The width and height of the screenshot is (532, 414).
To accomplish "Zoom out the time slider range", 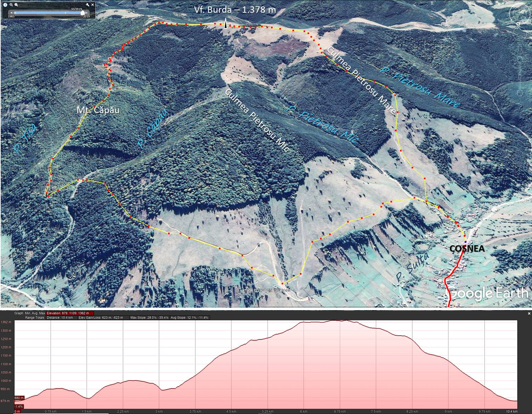I will click(x=11, y=5).
